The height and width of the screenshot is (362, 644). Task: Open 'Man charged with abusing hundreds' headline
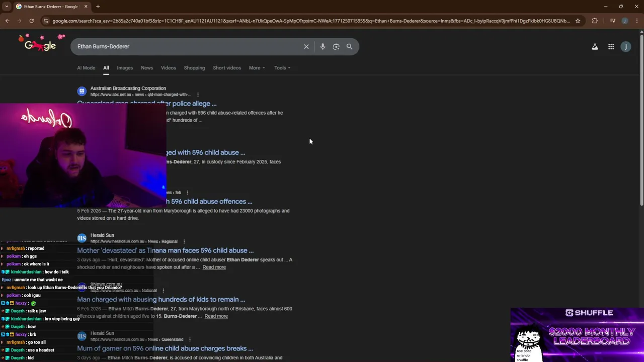tap(161, 299)
